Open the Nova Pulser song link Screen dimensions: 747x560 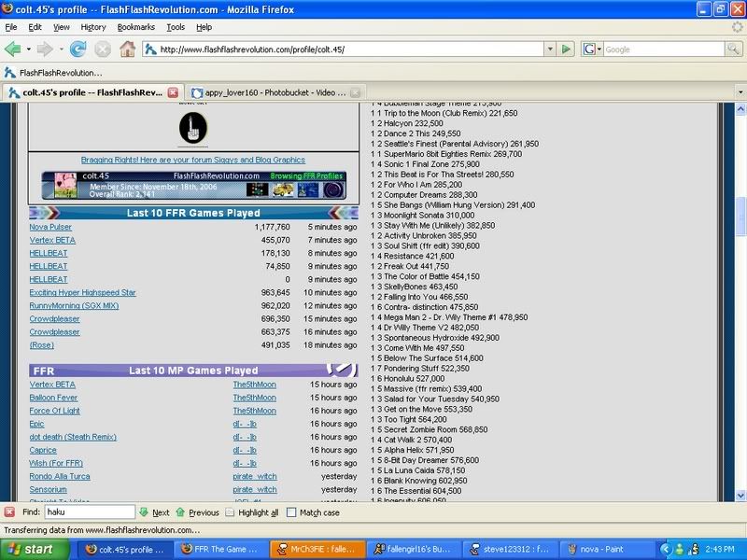pos(50,227)
